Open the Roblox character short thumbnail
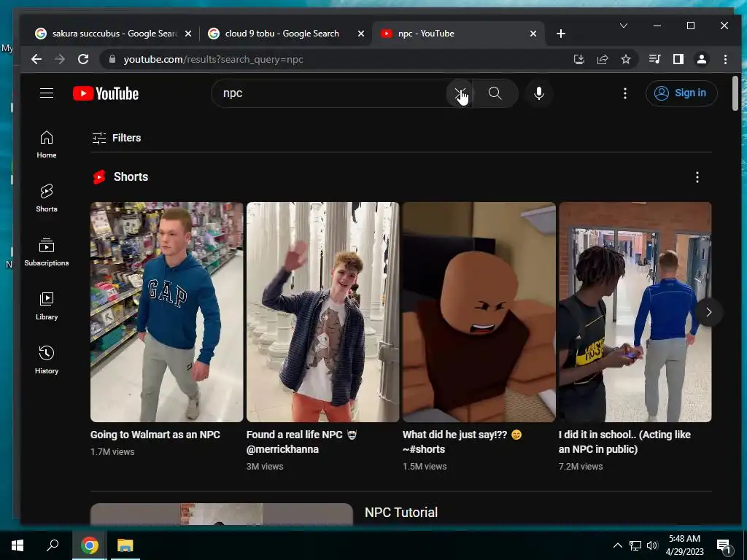The width and height of the screenshot is (747, 560). (479, 312)
